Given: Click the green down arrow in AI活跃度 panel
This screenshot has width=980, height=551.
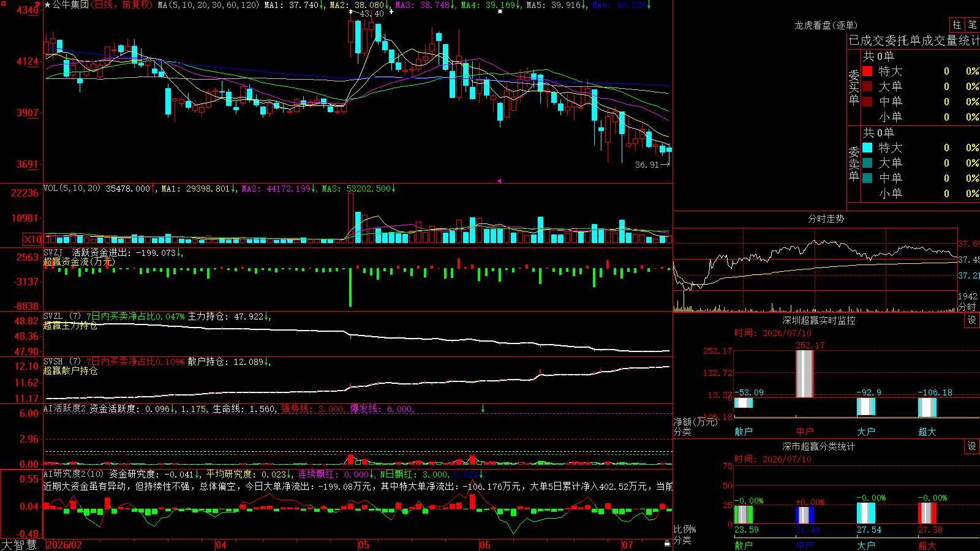Looking at the screenshot, I should point(483,408).
